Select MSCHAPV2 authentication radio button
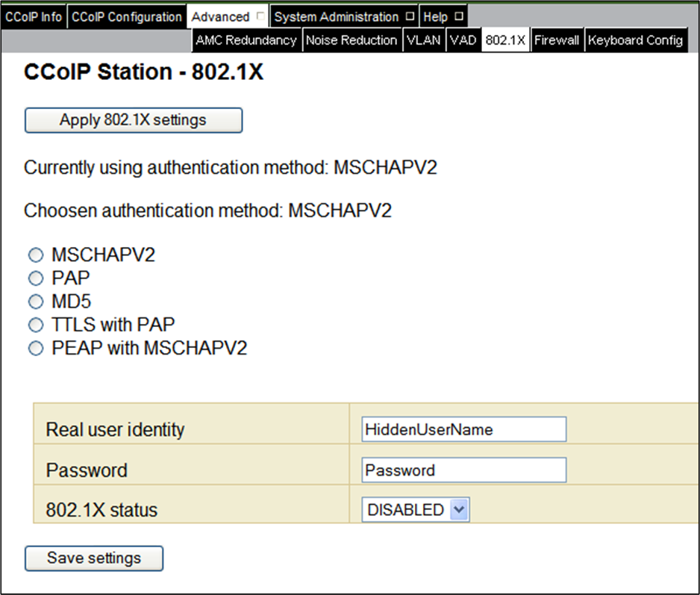 click(36, 255)
